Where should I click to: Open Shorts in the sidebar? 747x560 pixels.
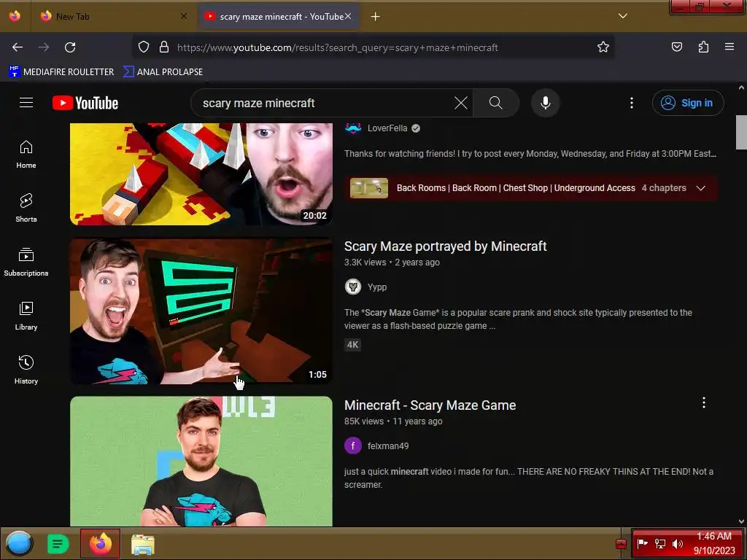[26, 209]
